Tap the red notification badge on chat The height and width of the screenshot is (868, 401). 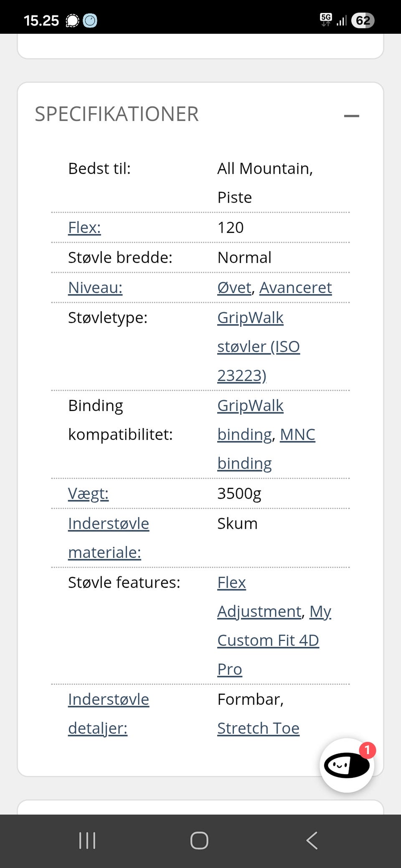[x=367, y=750]
